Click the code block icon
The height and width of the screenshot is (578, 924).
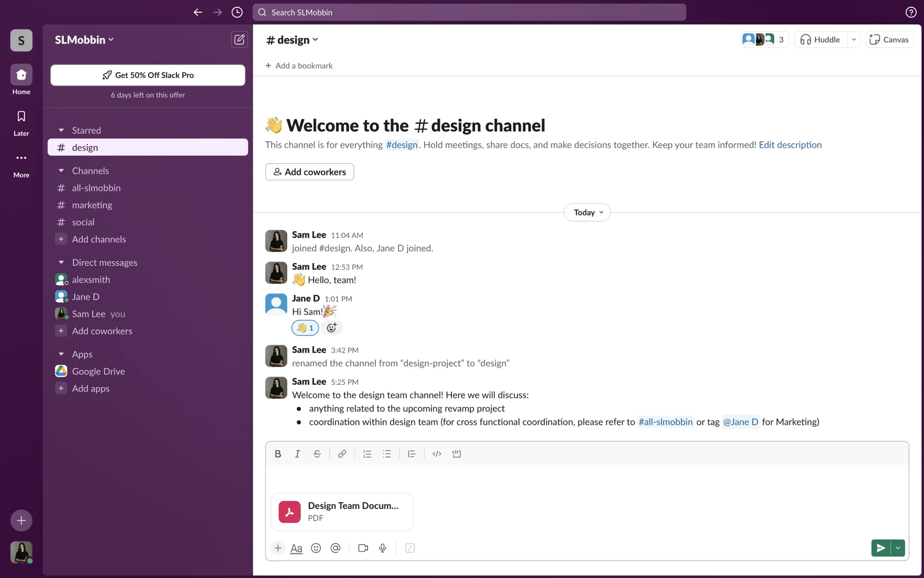[456, 454]
